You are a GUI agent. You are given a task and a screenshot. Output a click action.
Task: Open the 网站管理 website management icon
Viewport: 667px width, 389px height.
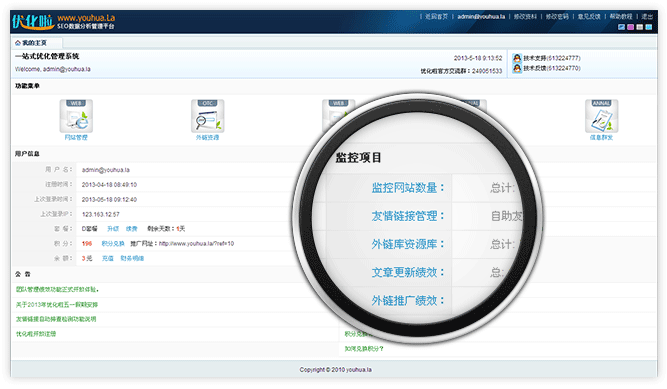[x=76, y=116]
